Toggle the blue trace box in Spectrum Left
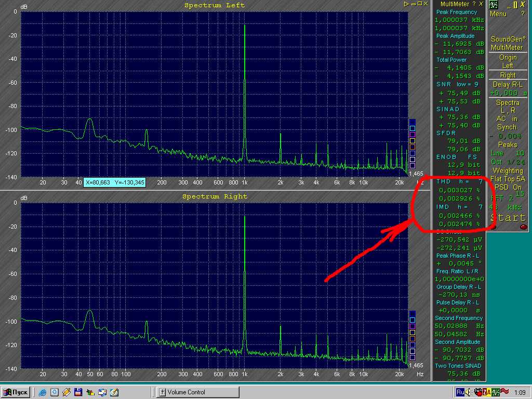The width and height of the screenshot is (532, 399). [413, 122]
